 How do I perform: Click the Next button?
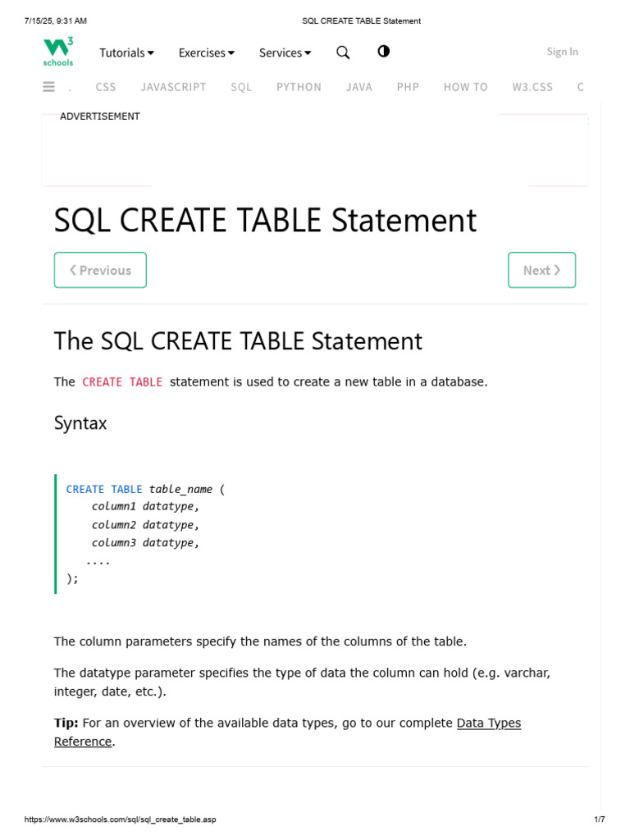pos(541,270)
